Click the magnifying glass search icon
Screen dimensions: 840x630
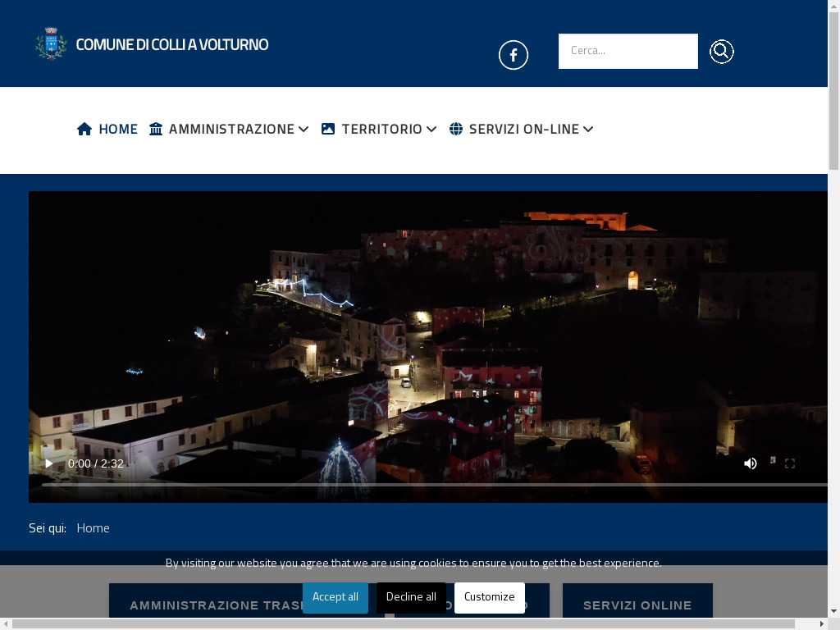pos(722,52)
